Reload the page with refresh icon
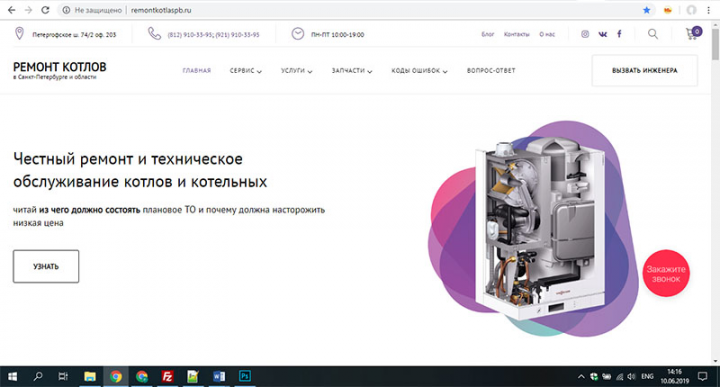 tap(45, 10)
